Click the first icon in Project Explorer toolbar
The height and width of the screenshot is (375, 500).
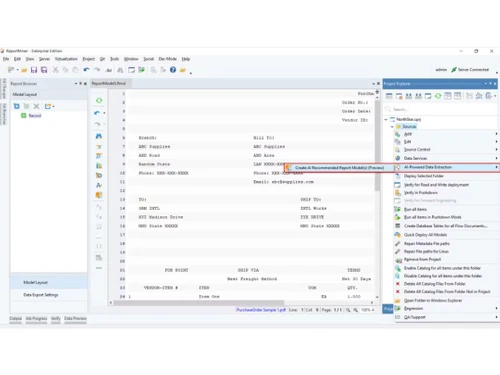[389, 96]
